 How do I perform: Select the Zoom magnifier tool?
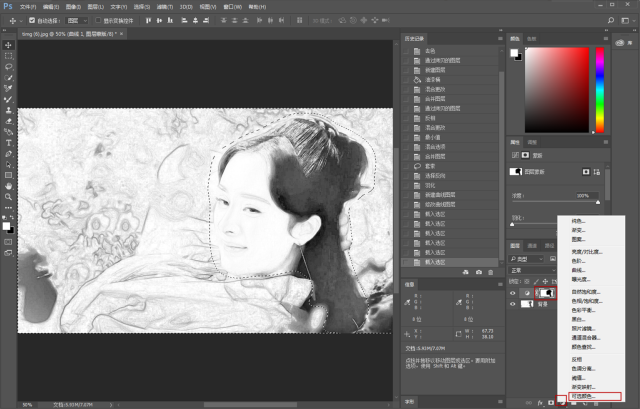click(8, 197)
